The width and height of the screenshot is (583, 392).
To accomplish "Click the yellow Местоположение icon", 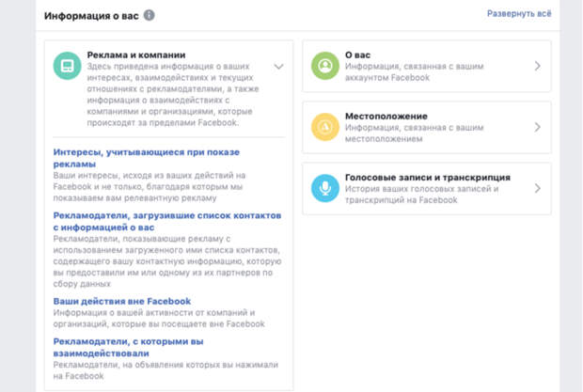I will point(325,127).
